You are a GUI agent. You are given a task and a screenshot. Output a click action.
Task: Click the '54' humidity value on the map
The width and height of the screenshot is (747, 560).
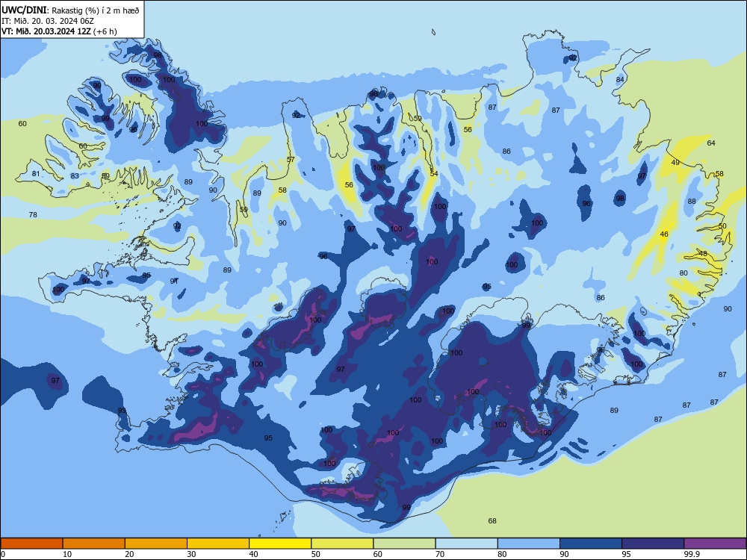434,173
